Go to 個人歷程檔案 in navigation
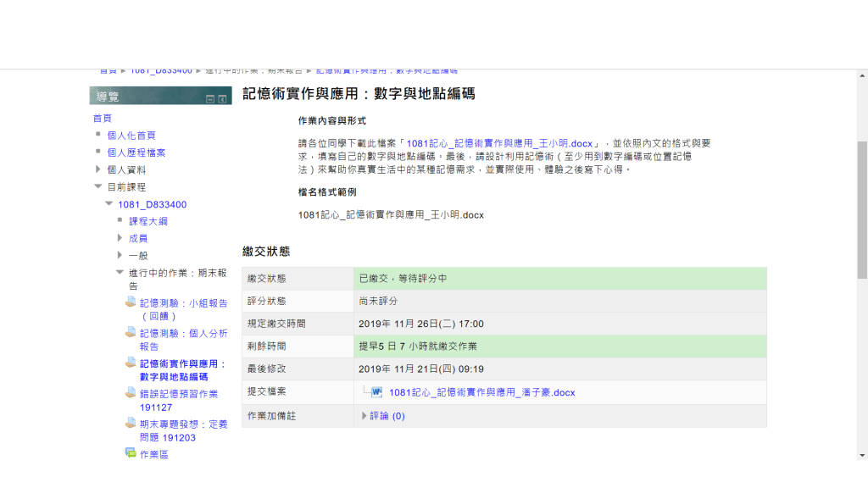Viewport: 868px width, 488px height. point(136,152)
